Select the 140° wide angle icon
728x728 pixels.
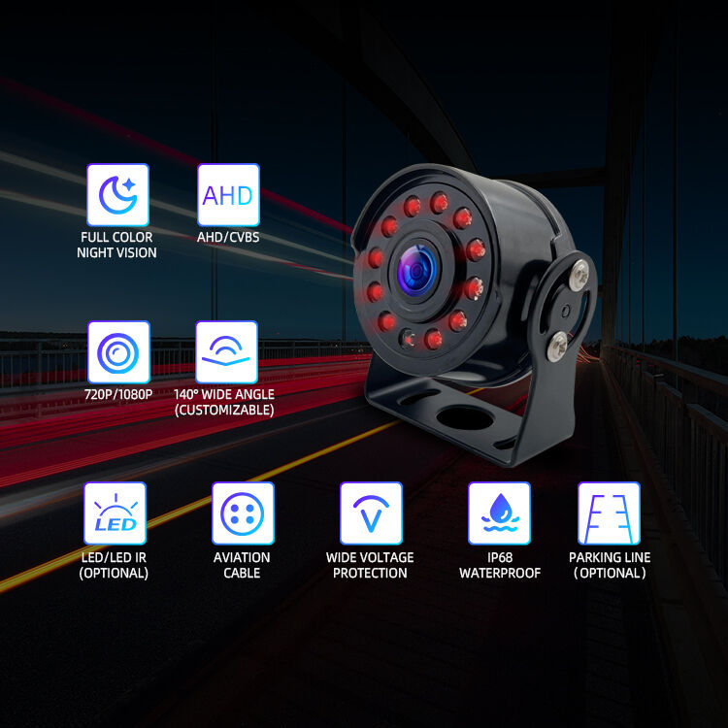226,352
